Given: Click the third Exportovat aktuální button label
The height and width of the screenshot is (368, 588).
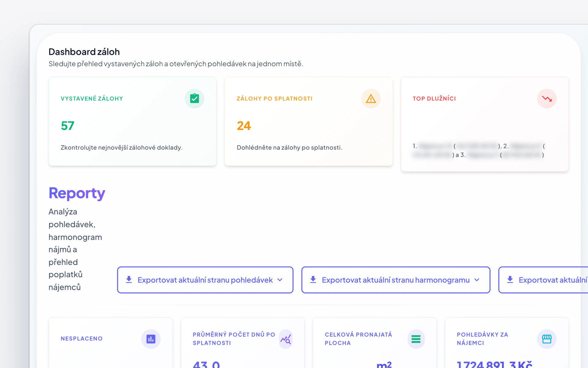Looking at the screenshot, I should coord(553,280).
